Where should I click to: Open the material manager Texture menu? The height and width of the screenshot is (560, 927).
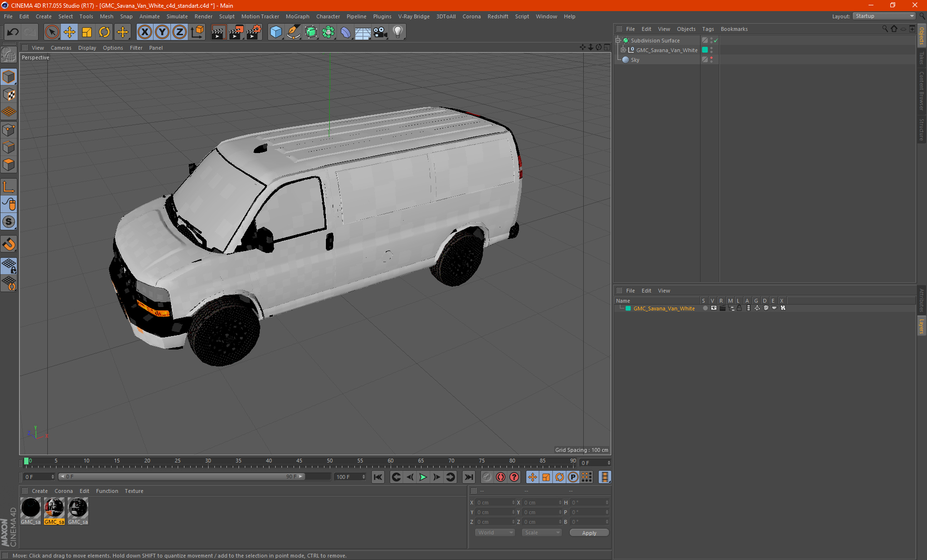coord(134,491)
